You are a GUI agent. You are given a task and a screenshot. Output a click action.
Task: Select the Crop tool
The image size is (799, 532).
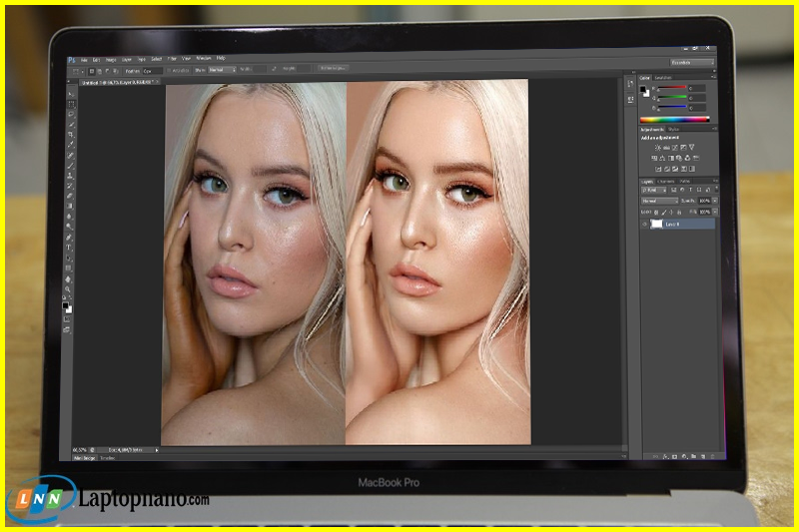(x=70, y=135)
